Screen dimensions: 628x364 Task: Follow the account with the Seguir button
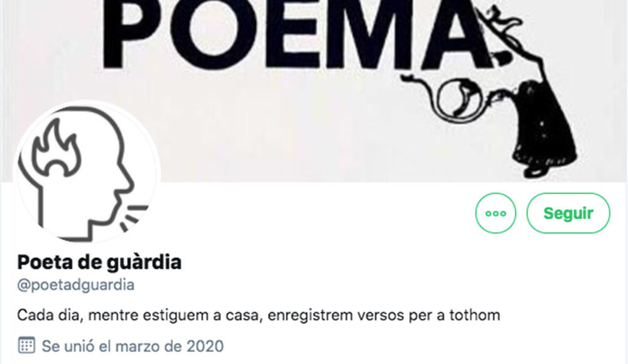(x=568, y=213)
